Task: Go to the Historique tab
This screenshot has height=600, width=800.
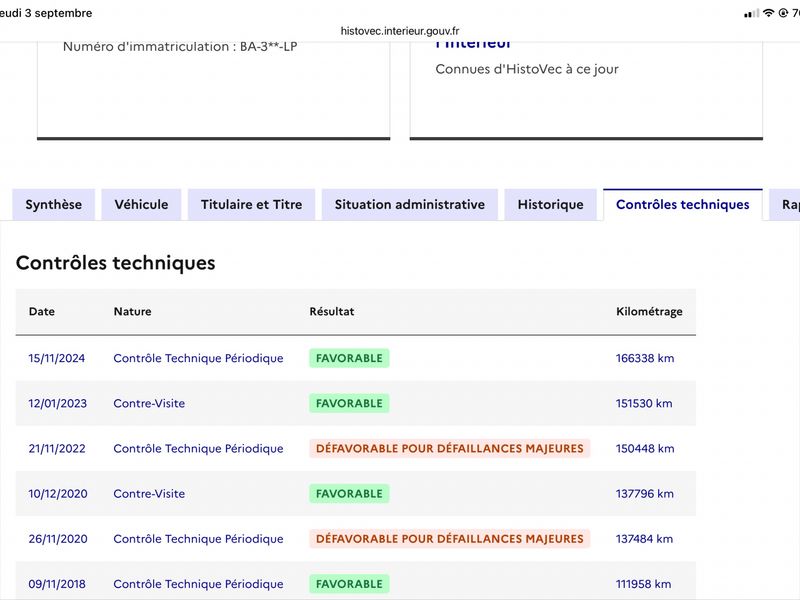Action: (551, 205)
